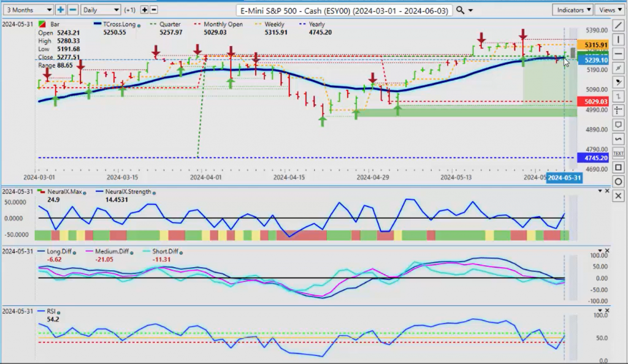Click the magnifier symbol search icon
The height and width of the screenshot is (364, 628).
click(460, 10)
